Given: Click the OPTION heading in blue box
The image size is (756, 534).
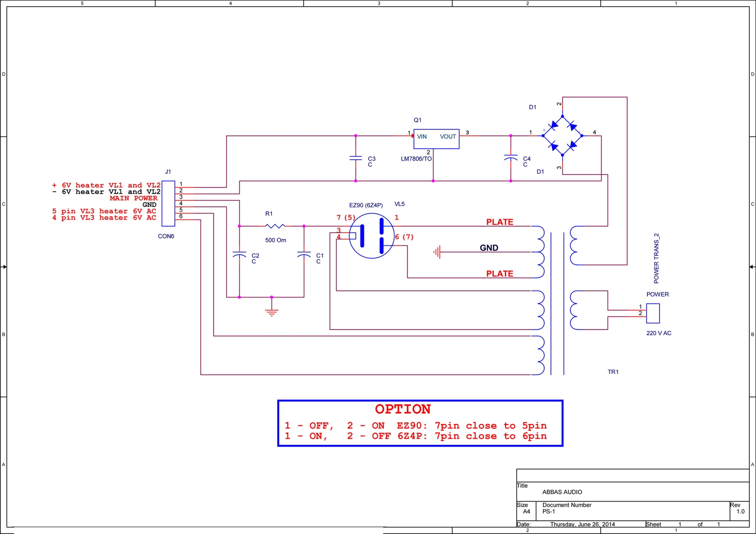Looking at the screenshot, I should [x=403, y=409].
